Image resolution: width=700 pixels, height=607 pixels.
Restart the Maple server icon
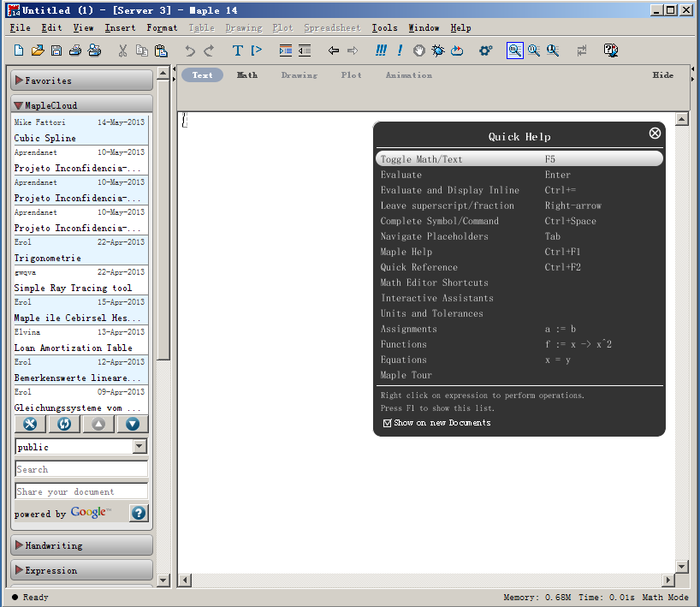click(457, 51)
